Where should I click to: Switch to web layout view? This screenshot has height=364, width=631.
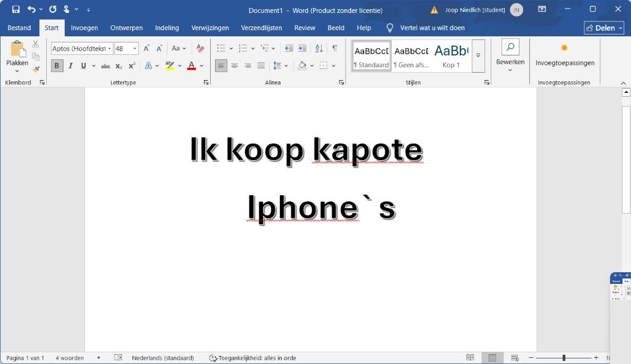click(x=515, y=358)
